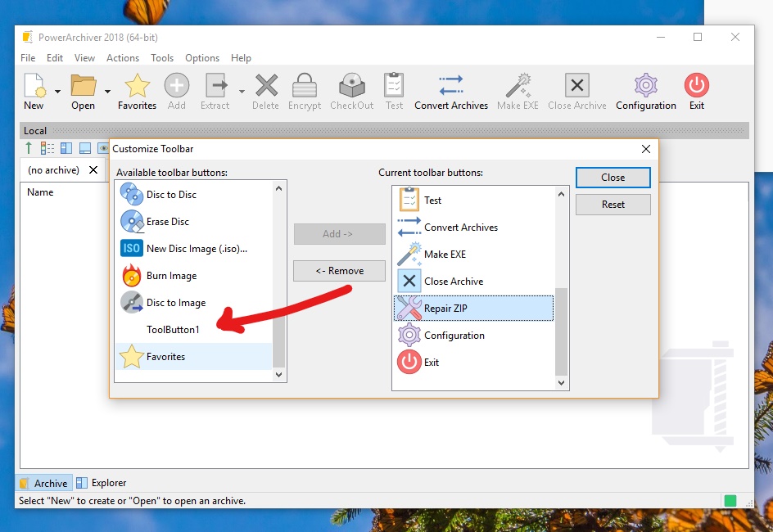Open the Edit menu
The width and height of the screenshot is (773, 532).
click(x=55, y=57)
